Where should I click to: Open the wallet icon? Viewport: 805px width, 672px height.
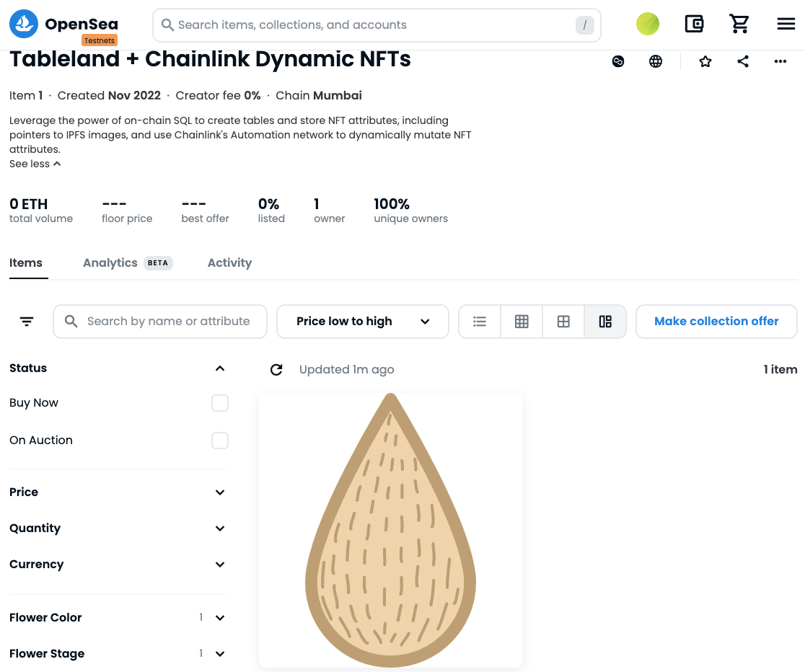694,25
